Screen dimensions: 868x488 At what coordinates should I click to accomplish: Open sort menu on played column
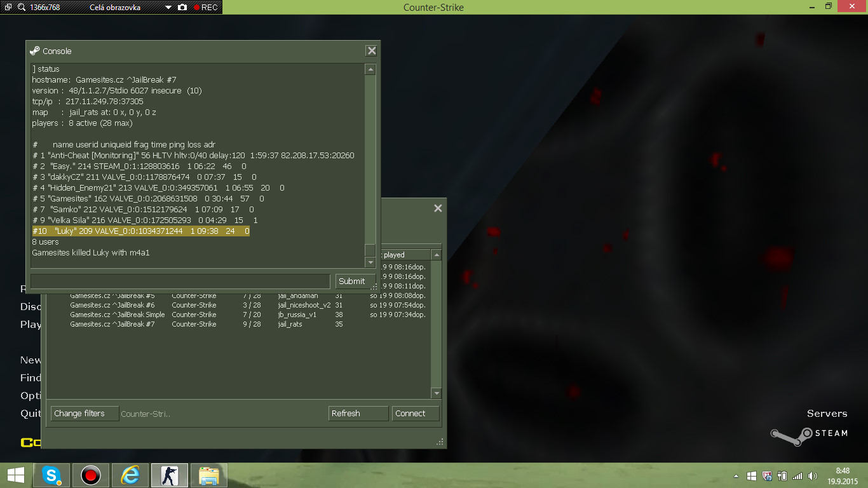tap(436, 255)
